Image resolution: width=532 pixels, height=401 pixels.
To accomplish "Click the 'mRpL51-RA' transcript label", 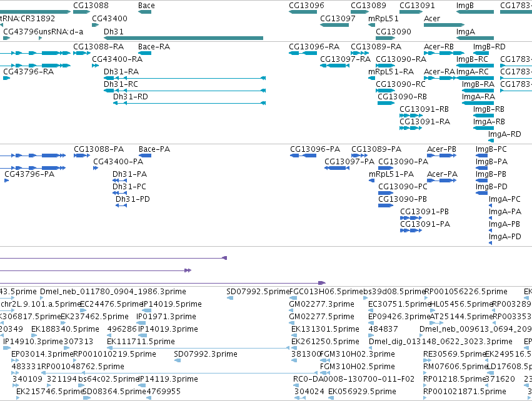I will click(x=391, y=72).
